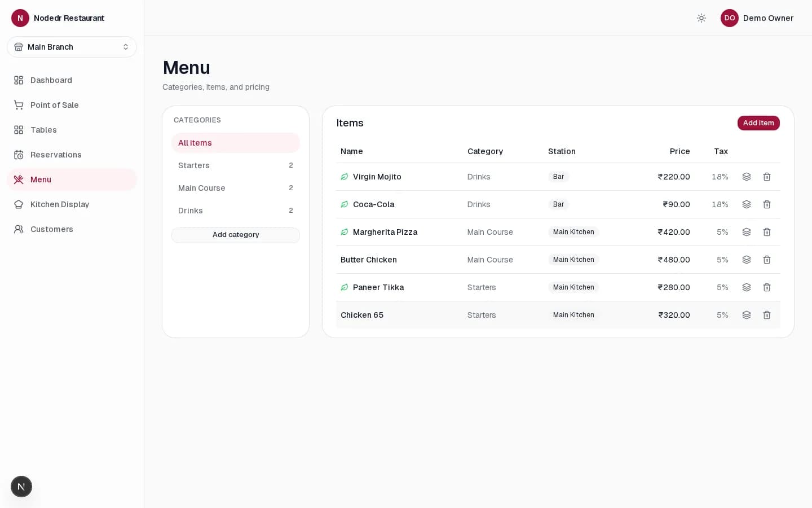Viewport: 812px width, 508px height.
Task: Show All items category
Action: pos(236,143)
